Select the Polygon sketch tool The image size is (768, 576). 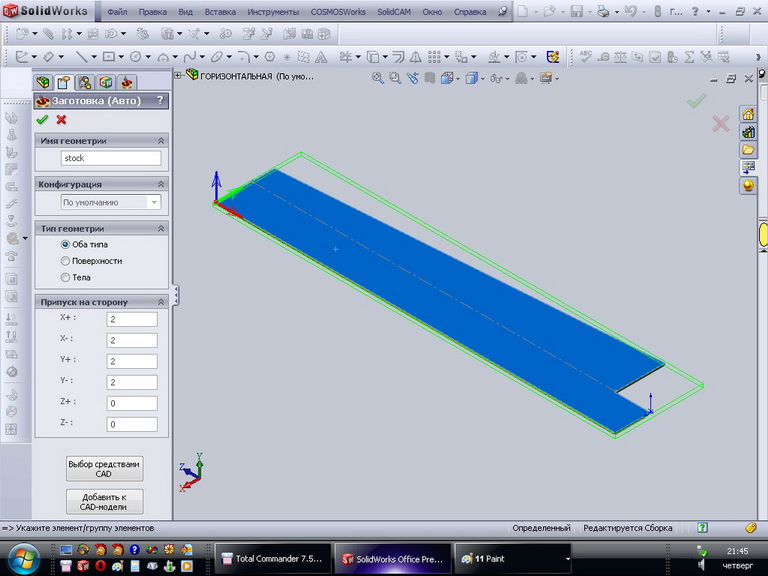point(270,57)
